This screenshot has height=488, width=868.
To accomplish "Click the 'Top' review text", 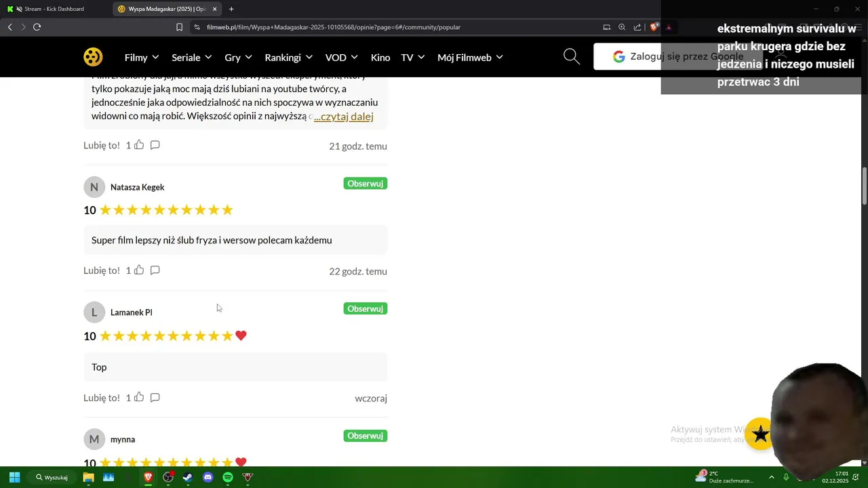I will [99, 367].
